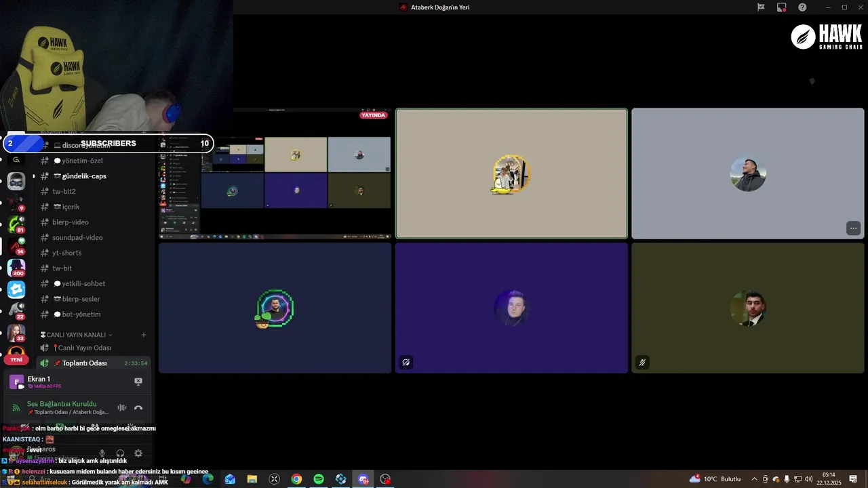Jump to YENİ unread servers indicator
868x488 pixels.
[16, 360]
